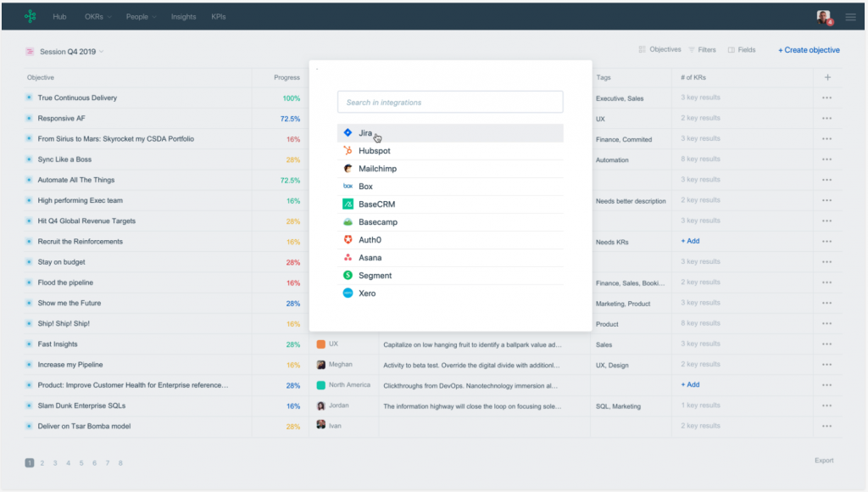Screen dimensions: 868x492
Task: Open the Fields options
Action: coord(742,50)
